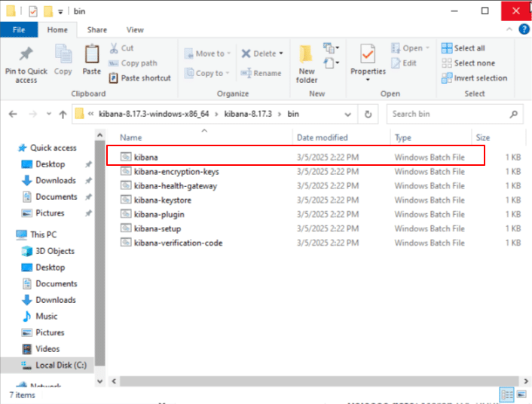Open the ribbon Help question mark icon
The height and width of the screenshot is (404, 532).
524,30
